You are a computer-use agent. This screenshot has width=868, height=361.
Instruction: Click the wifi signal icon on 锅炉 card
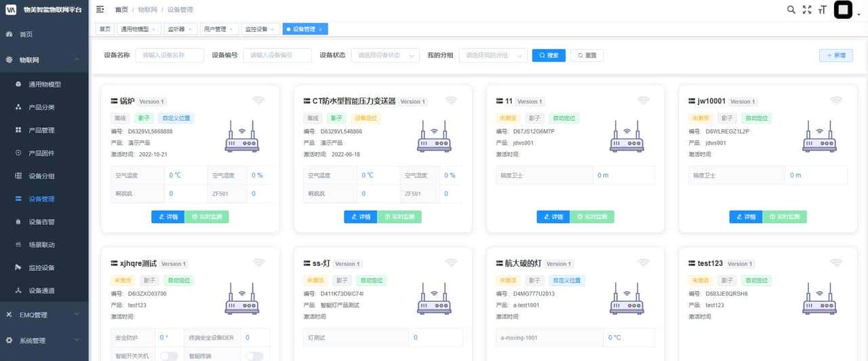258,100
